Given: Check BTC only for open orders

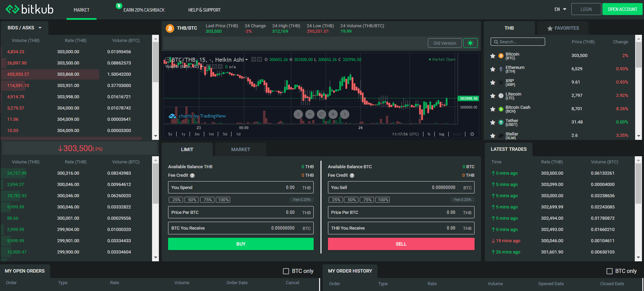Looking at the screenshot, I should click(286, 271).
